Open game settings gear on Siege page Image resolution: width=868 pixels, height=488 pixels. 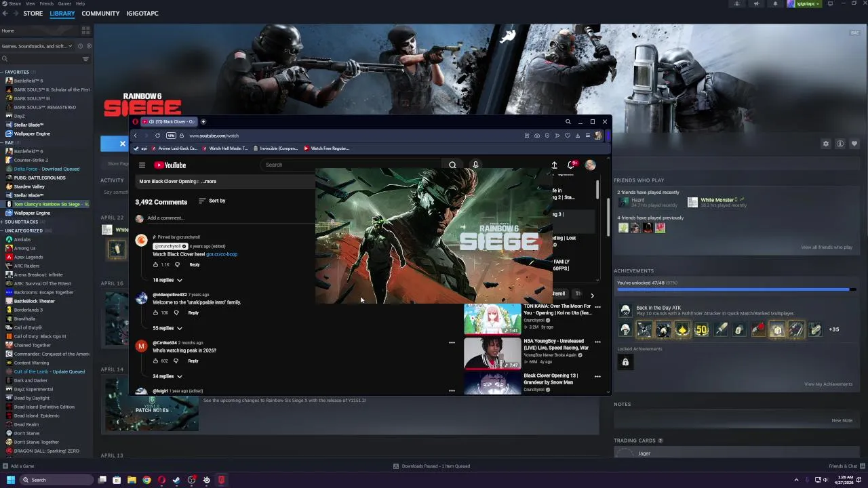[826, 144]
